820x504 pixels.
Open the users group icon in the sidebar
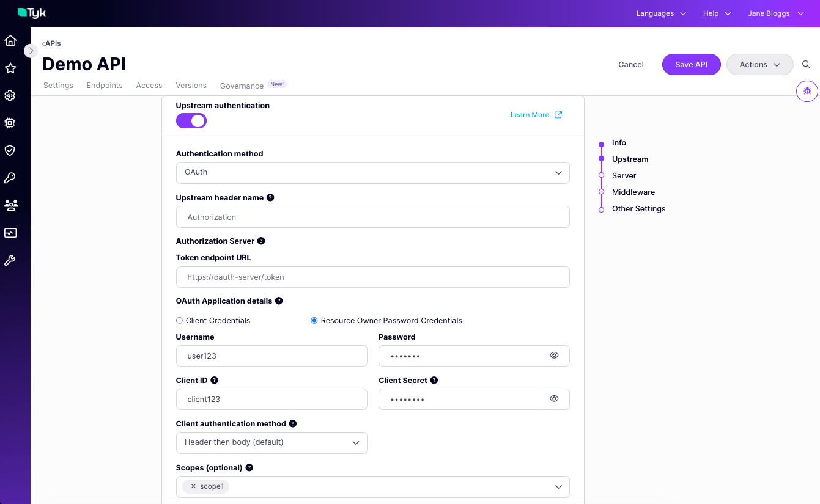pos(10,205)
